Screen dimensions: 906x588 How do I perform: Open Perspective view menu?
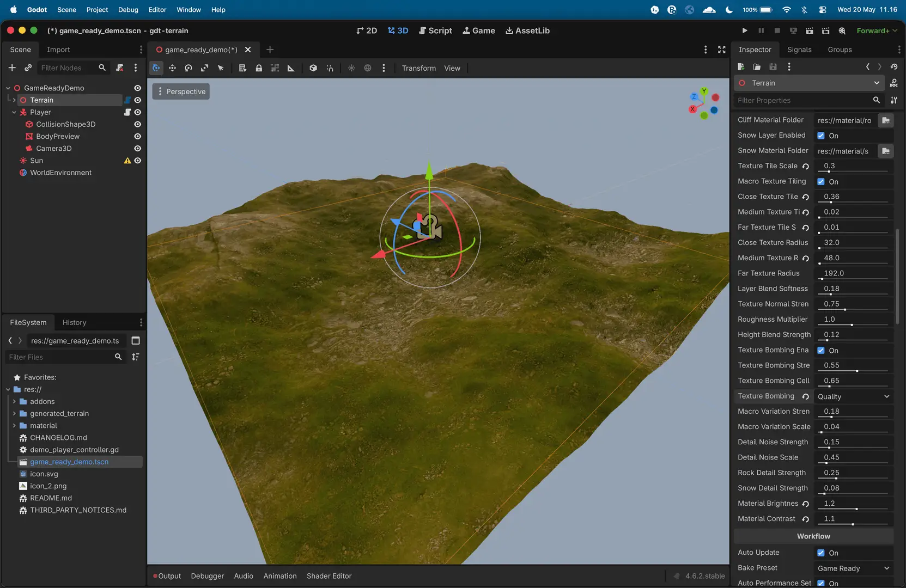click(x=181, y=91)
